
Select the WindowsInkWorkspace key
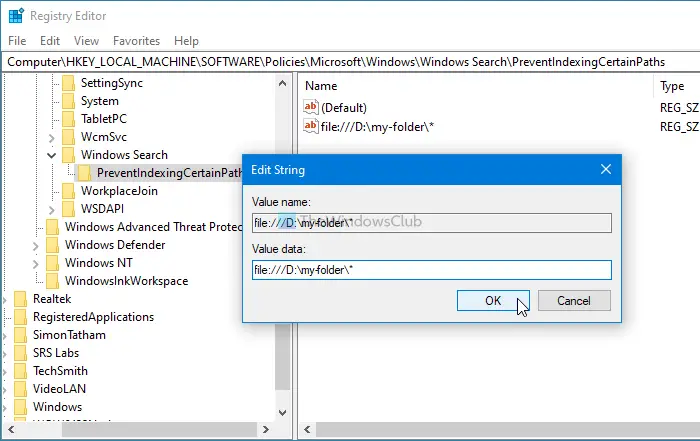click(126, 281)
